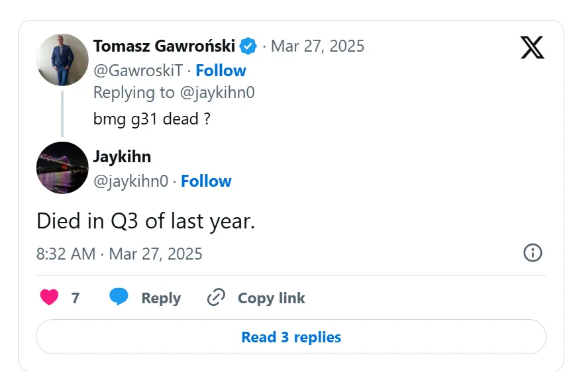Click the blue reply bubble icon
Viewport: 575px width, 392px height.
point(119,297)
